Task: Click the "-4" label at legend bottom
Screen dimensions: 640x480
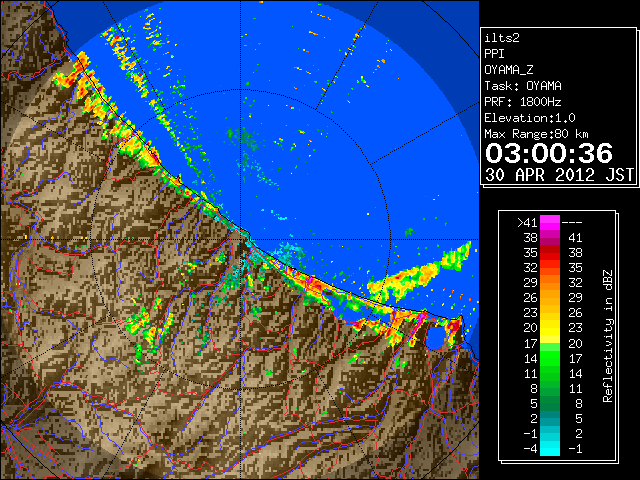Action: (x=530, y=448)
